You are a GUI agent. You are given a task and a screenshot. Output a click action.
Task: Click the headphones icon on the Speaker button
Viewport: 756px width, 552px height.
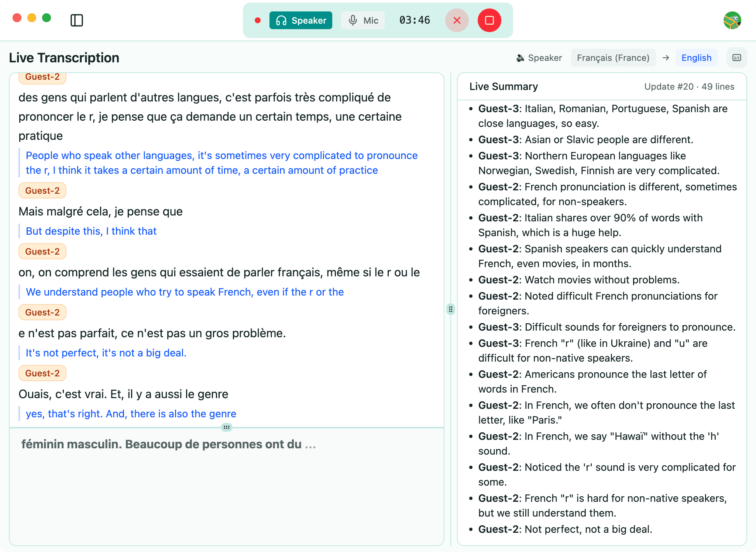click(x=282, y=20)
